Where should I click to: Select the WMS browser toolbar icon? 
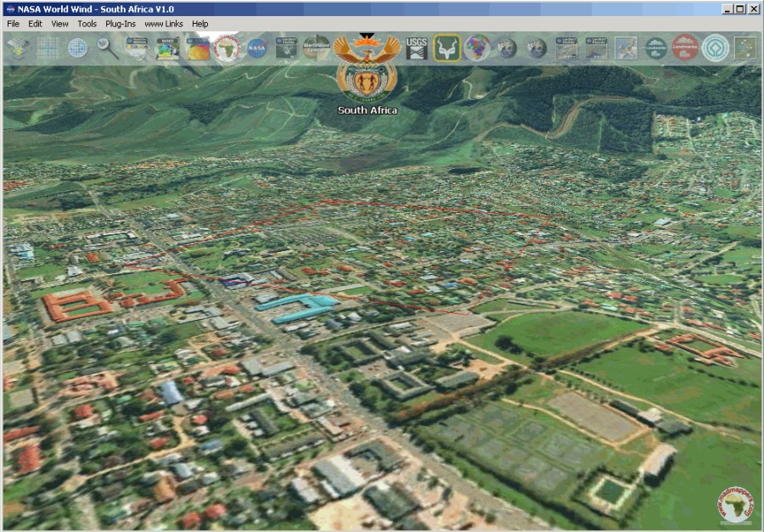tap(167, 48)
